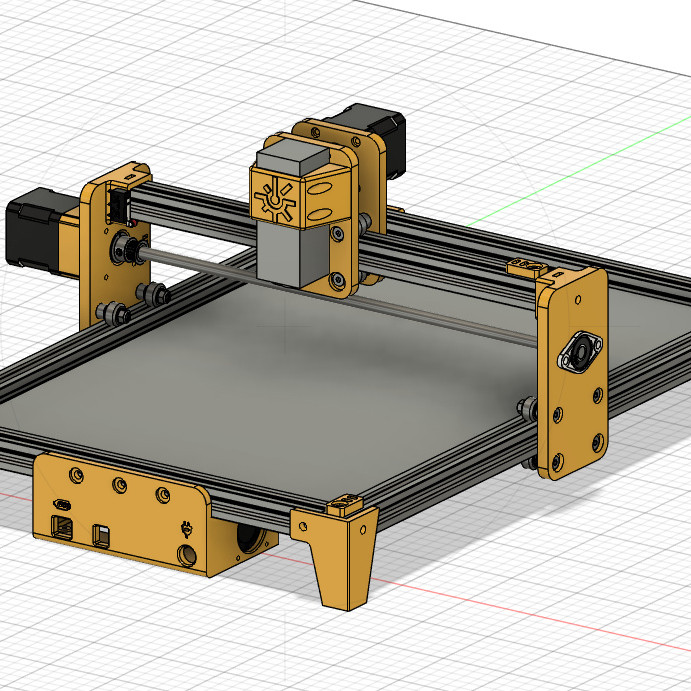Click the orange front corner foot

340,565
